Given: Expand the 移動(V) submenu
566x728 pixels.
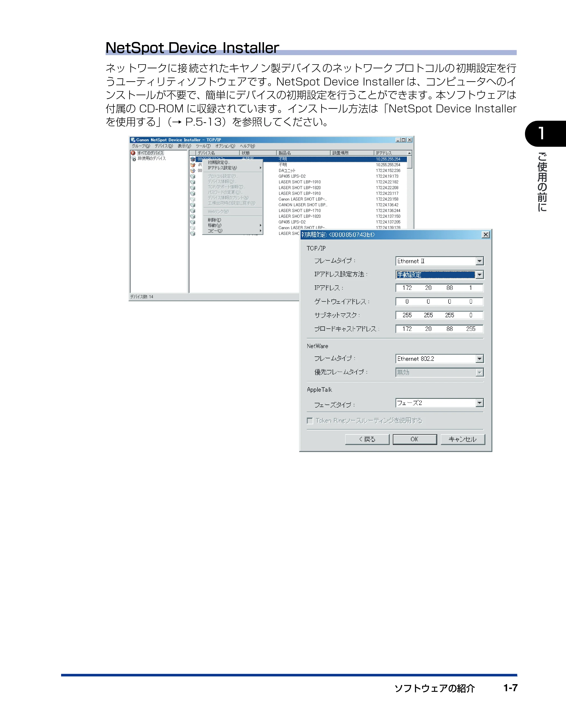Looking at the screenshot, I should tap(233, 225).
